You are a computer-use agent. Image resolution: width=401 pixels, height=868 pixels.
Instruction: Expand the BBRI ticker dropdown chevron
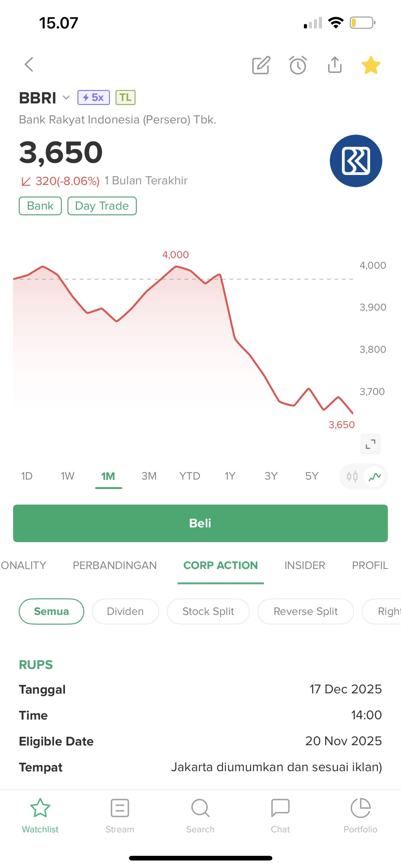[x=66, y=98]
